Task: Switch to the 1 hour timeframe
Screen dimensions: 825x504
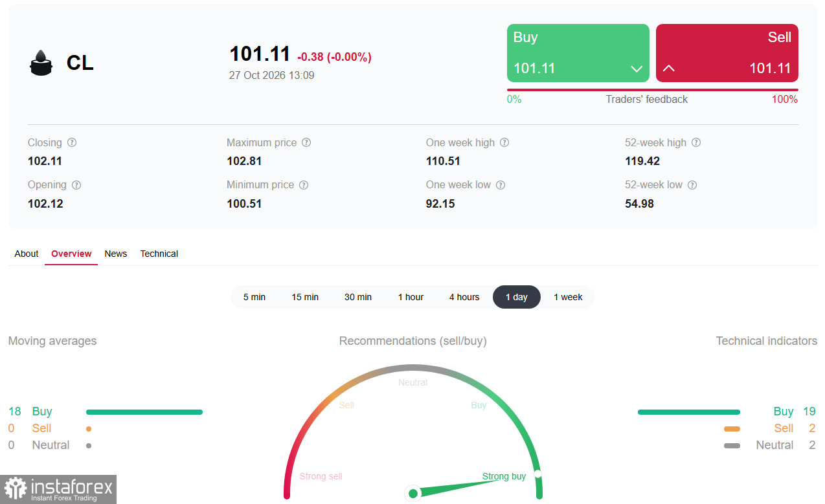Action: pos(411,297)
